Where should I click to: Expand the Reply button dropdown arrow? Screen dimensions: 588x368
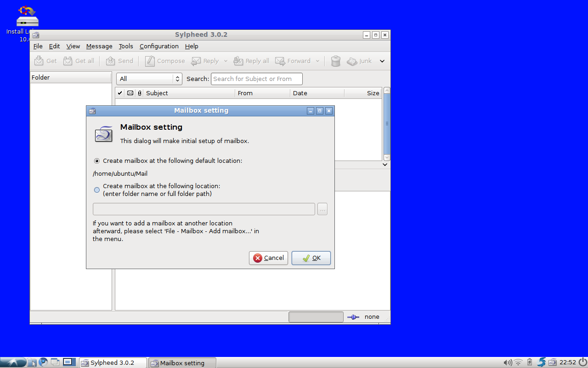pyautogui.click(x=226, y=61)
